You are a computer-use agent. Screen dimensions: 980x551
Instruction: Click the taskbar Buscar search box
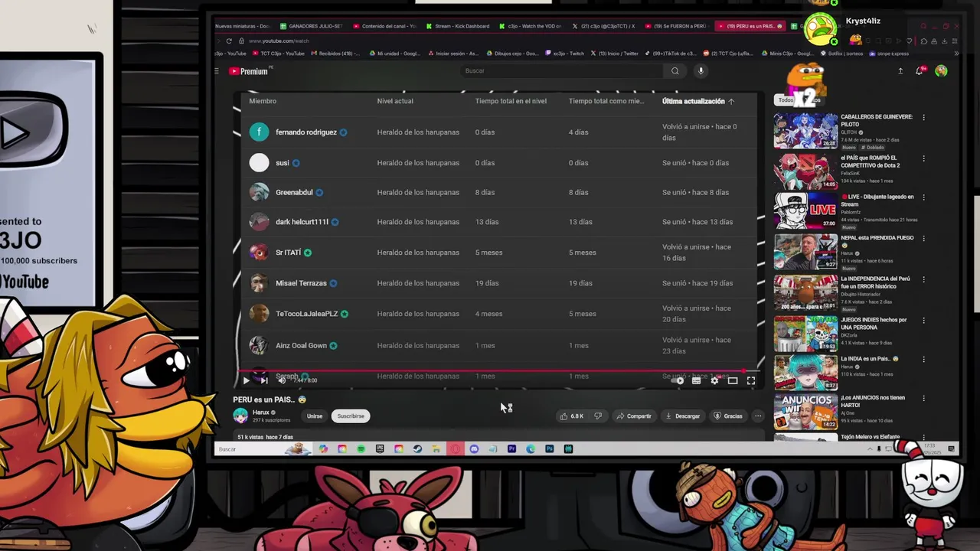click(263, 449)
